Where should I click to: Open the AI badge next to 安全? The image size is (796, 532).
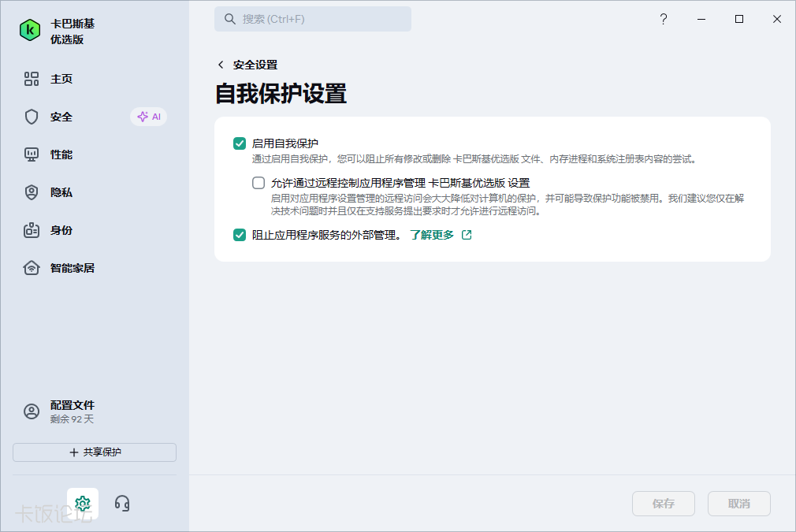(149, 117)
